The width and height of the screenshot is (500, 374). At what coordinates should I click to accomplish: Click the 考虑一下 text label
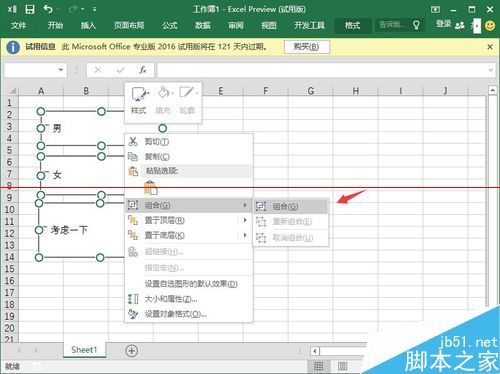tap(69, 230)
